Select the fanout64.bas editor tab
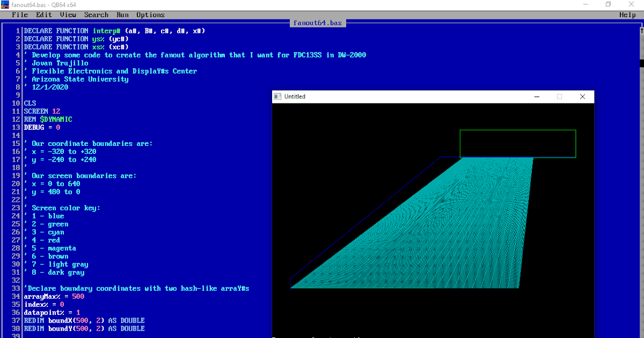Screen dimensions: 644x338 (x=318, y=23)
